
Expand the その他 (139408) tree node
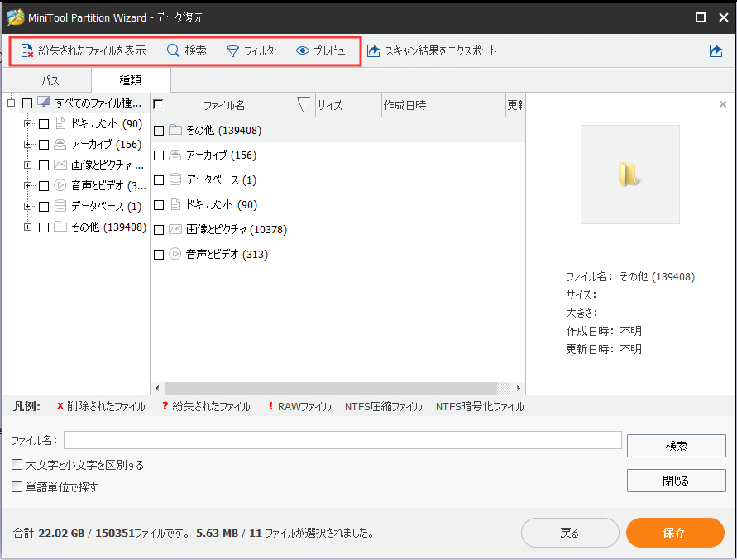(26, 227)
